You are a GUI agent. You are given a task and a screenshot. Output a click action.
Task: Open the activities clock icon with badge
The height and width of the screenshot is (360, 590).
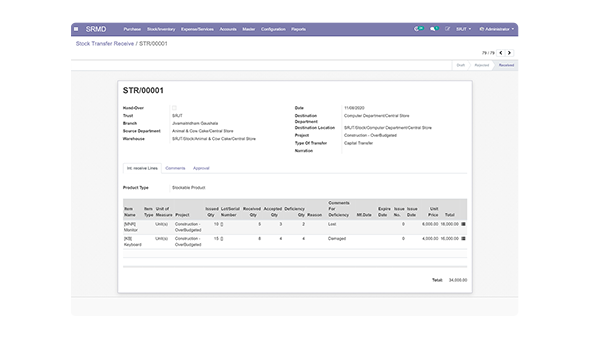tap(418, 29)
